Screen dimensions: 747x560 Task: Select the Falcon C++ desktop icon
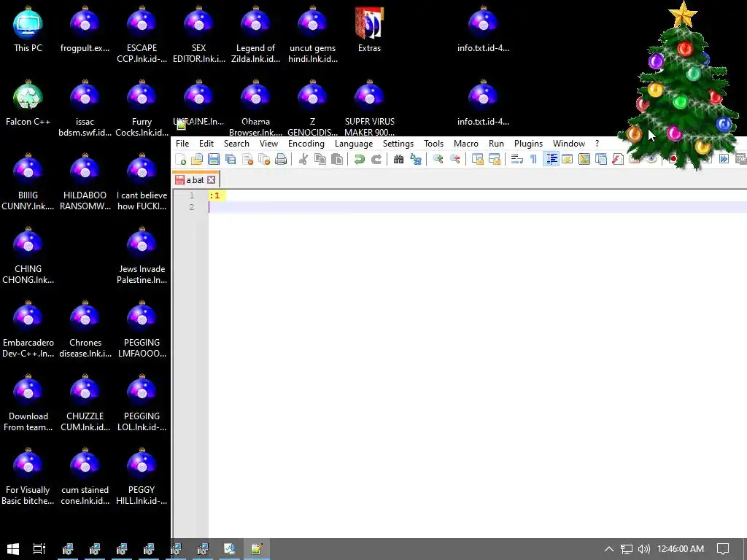point(28,103)
